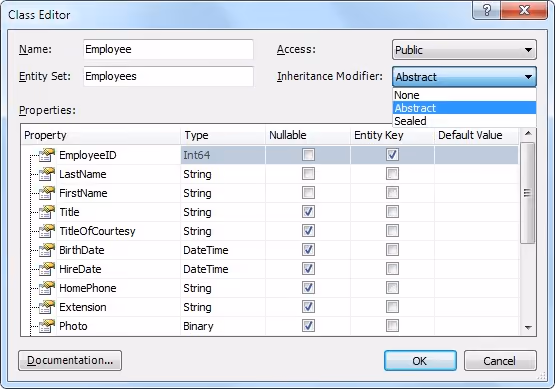555x389 pixels.
Task: Click the TitleOfCourtesy property icon
Action: (47, 231)
